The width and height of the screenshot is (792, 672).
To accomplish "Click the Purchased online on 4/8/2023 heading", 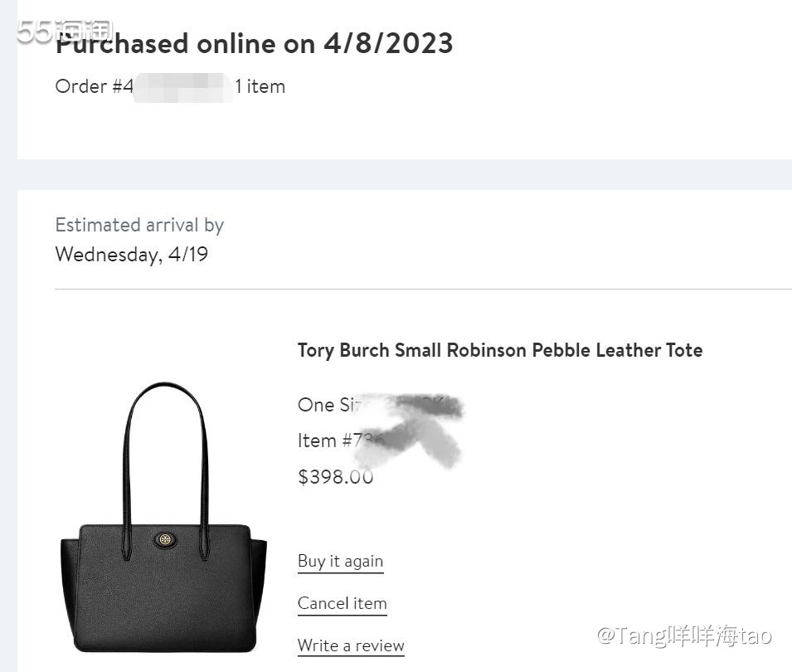I will click(255, 43).
